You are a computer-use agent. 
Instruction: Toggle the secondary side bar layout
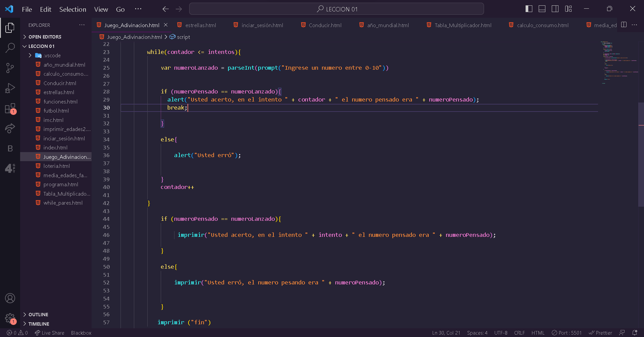(x=555, y=9)
